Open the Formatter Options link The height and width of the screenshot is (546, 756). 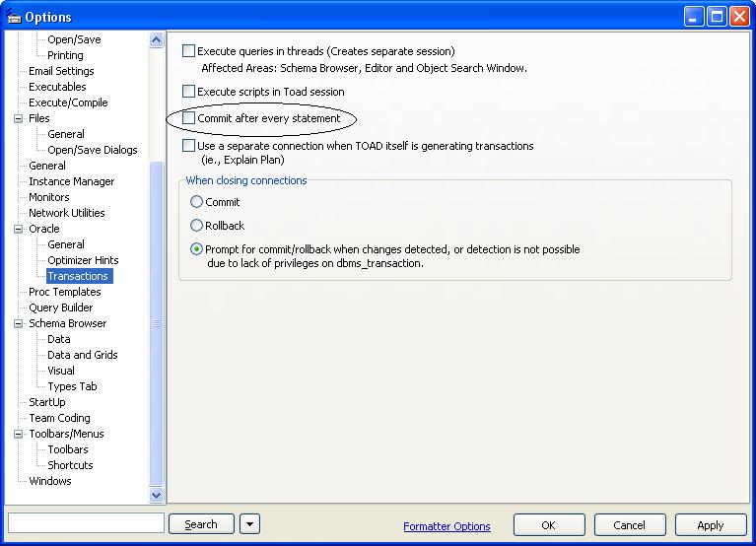point(447,526)
